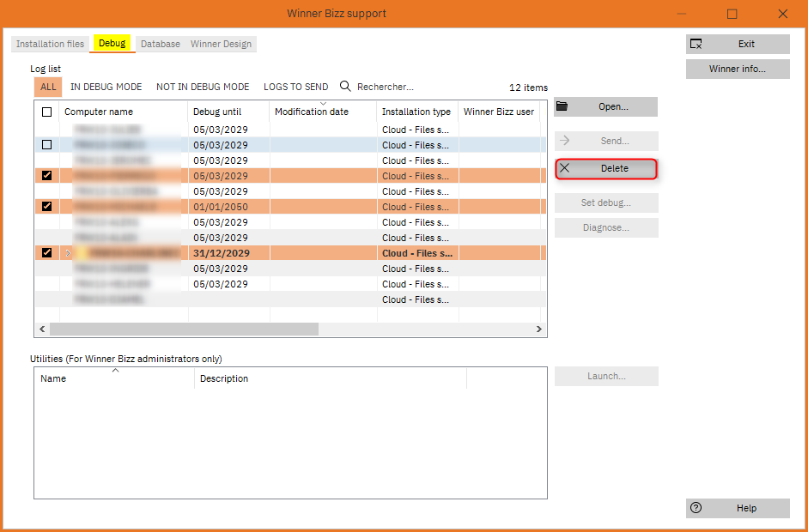Screen dimensions: 808x532
Task: Click the bold 31/12/2029 date cell
Action: tap(228, 253)
